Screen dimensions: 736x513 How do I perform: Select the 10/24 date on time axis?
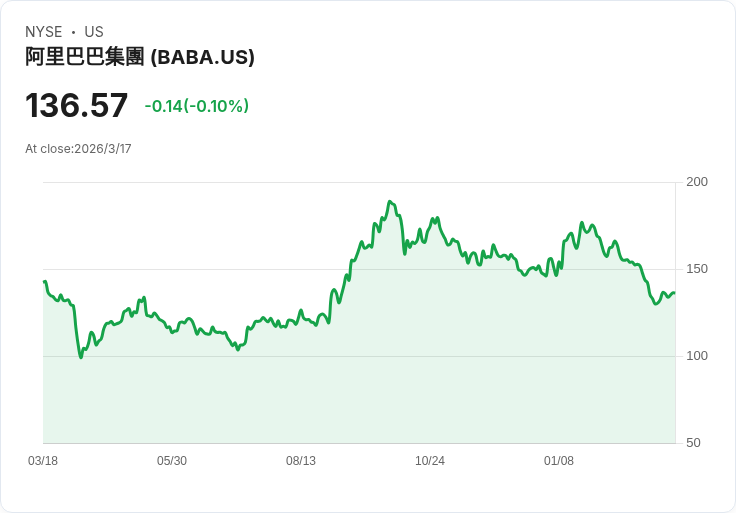430,461
